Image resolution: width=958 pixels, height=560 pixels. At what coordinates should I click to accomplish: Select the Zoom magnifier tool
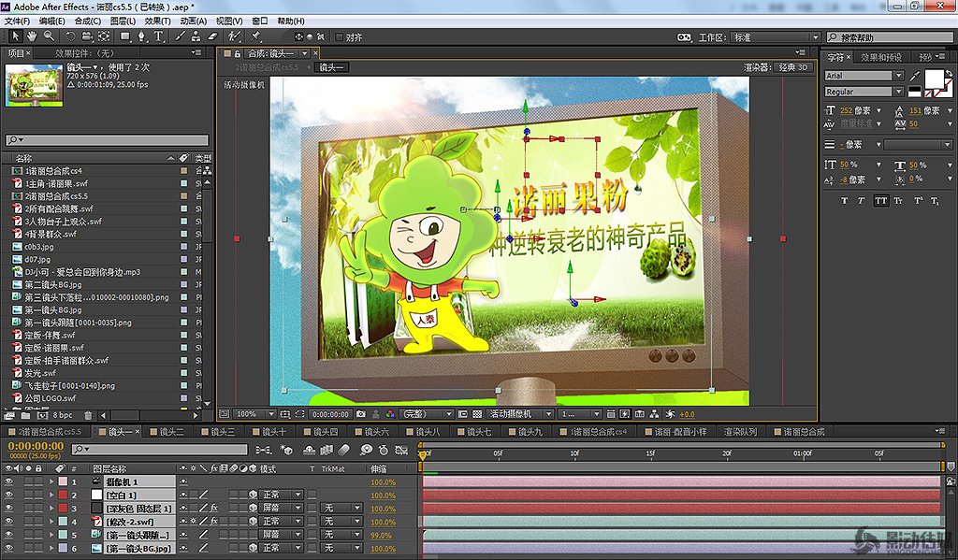coord(50,36)
